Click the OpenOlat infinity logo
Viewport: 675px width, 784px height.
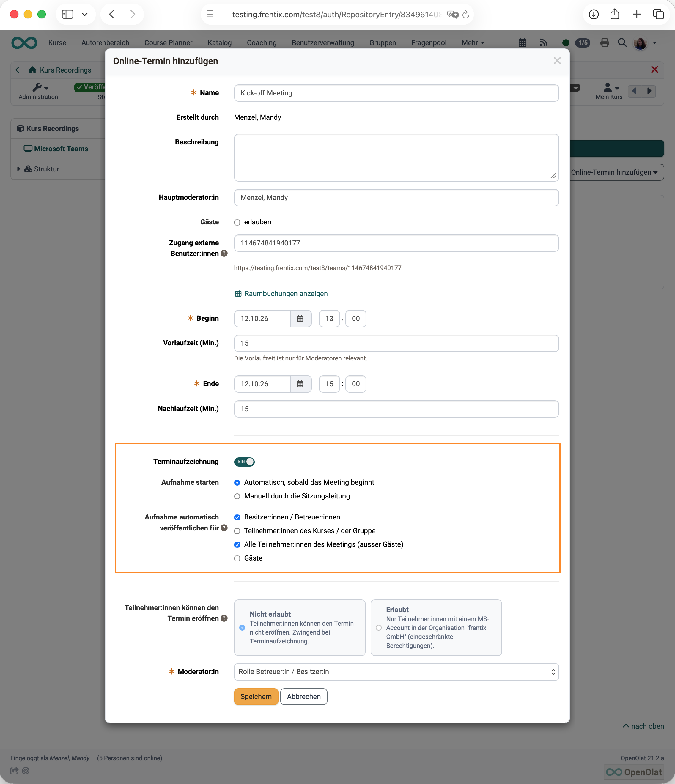point(24,43)
